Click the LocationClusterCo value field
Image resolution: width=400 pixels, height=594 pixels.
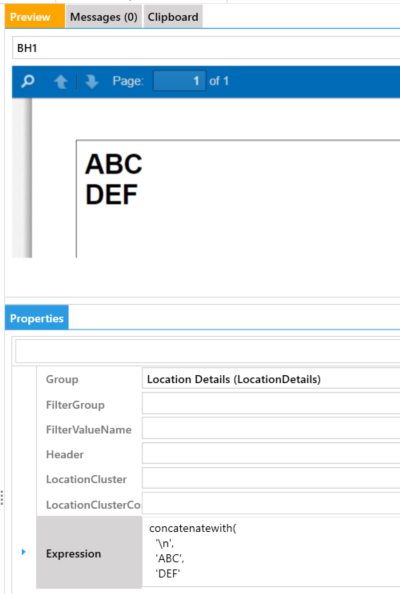(x=271, y=503)
